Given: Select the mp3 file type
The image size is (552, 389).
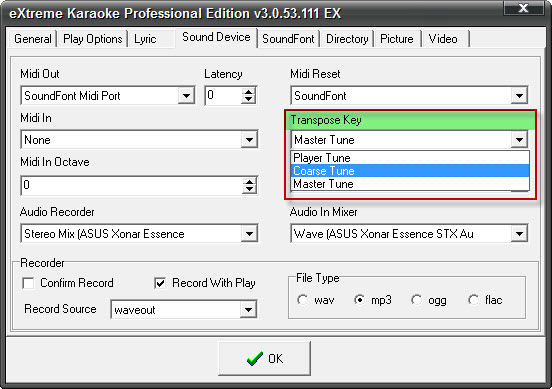Looking at the screenshot, I should pos(359,300).
